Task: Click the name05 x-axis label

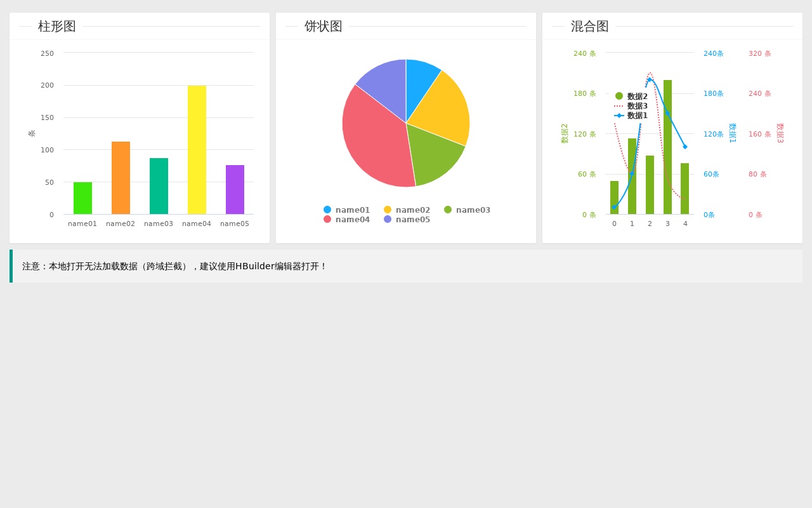Action: [x=235, y=224]
